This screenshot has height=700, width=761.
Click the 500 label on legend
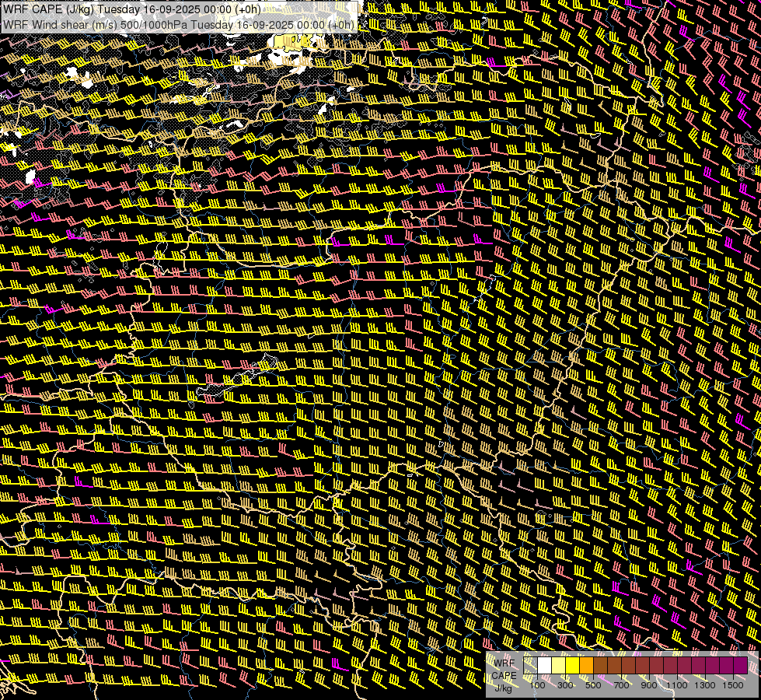(x=593, y=685)
